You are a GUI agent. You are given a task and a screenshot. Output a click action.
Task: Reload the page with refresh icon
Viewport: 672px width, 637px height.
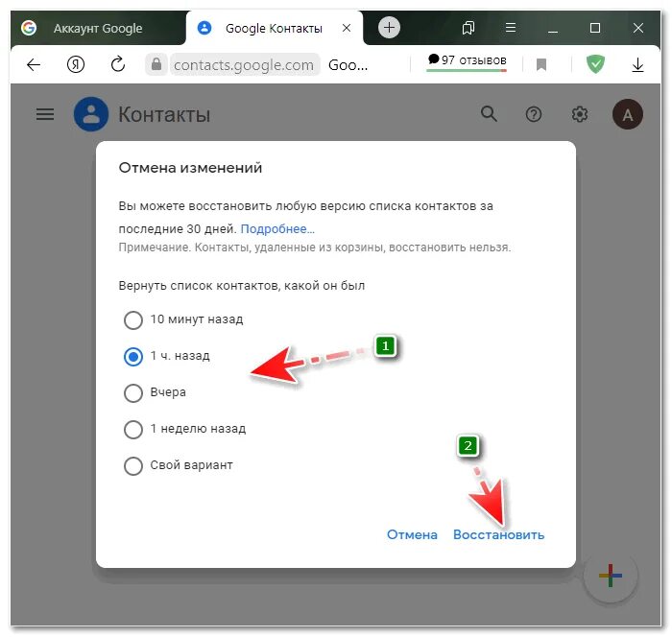point(118,64)
